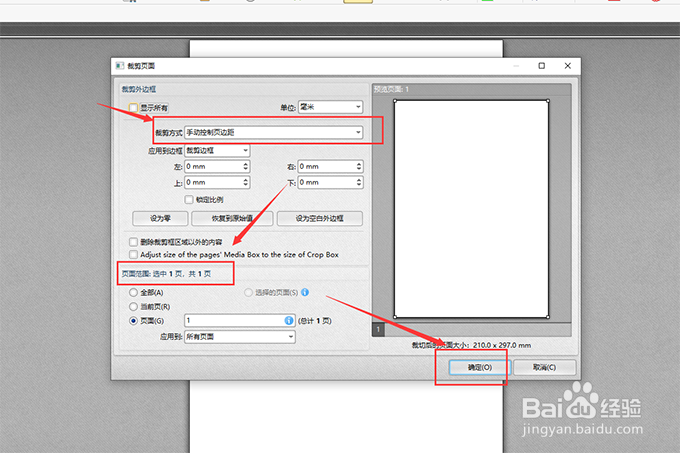Screen dimensions: 680x453
Task: Select the 全部(A) radio button
Action: (134, 293)
